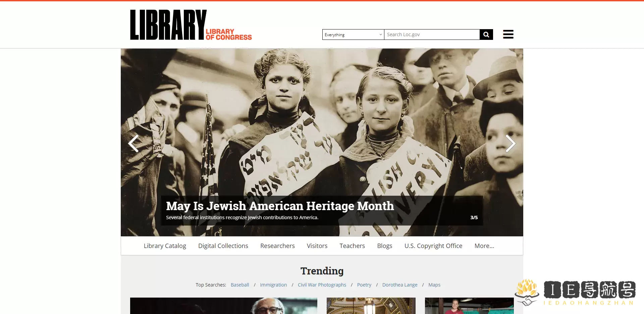Select Teachers in navigation bar
This screenshot has width=644, height=314.
click(x=352, y=246)
